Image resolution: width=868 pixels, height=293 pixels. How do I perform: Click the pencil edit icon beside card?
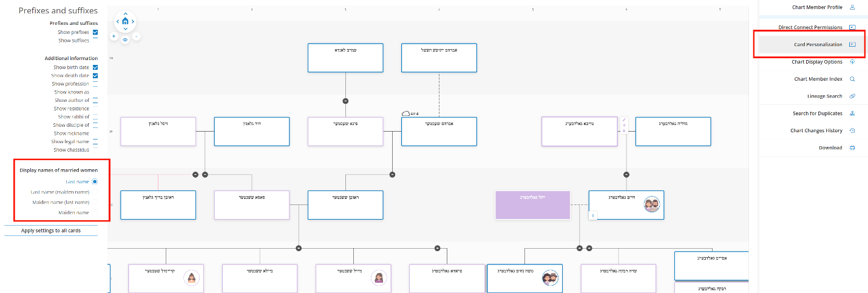624,120
